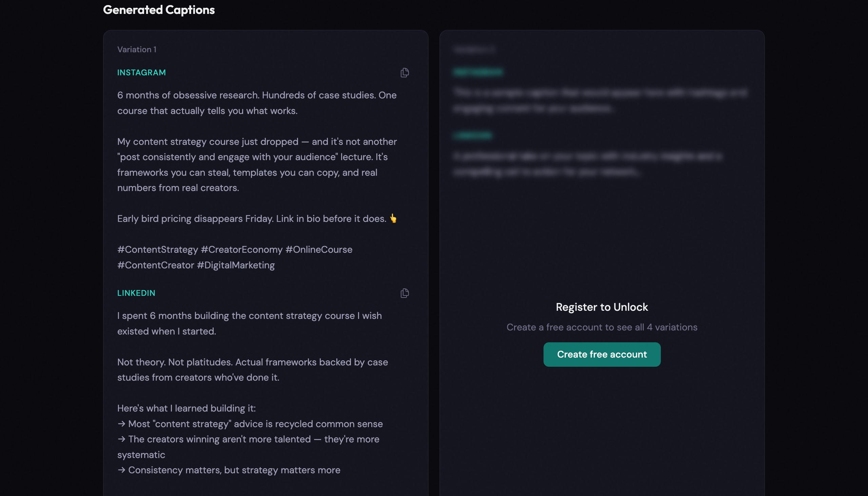Click the Generated Captions heading
Viewport: 868px width, 496px height.
[x=159, y=10]
